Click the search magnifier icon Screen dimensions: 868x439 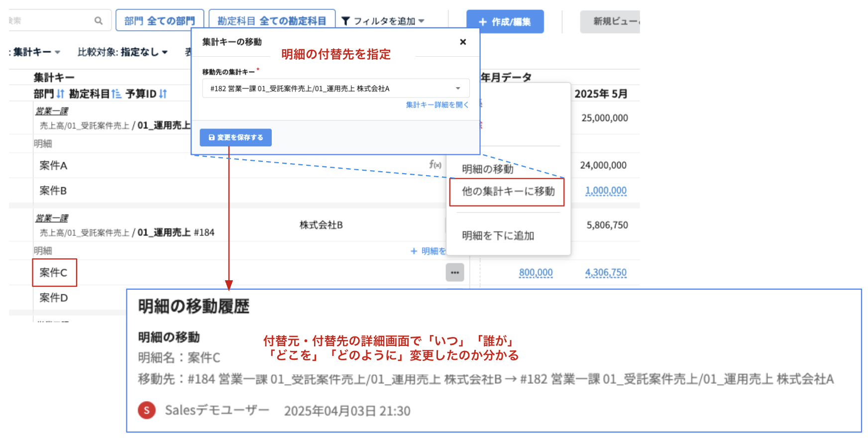99,21
